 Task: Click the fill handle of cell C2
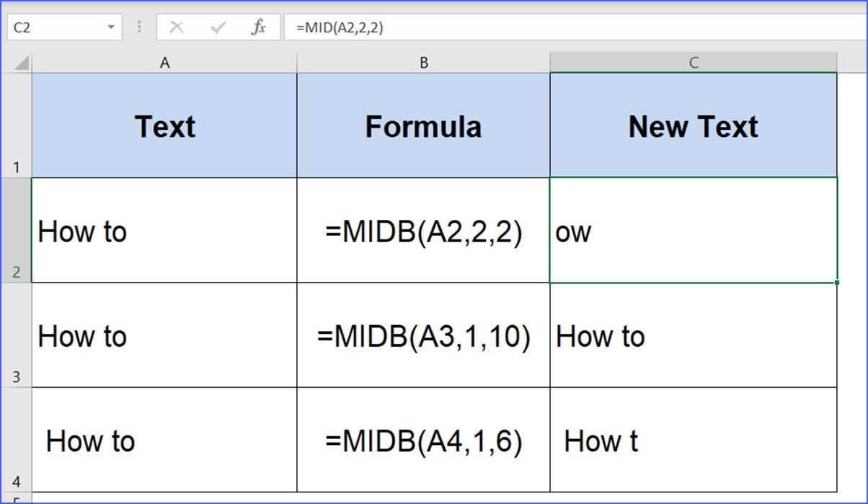pos(837,283)
